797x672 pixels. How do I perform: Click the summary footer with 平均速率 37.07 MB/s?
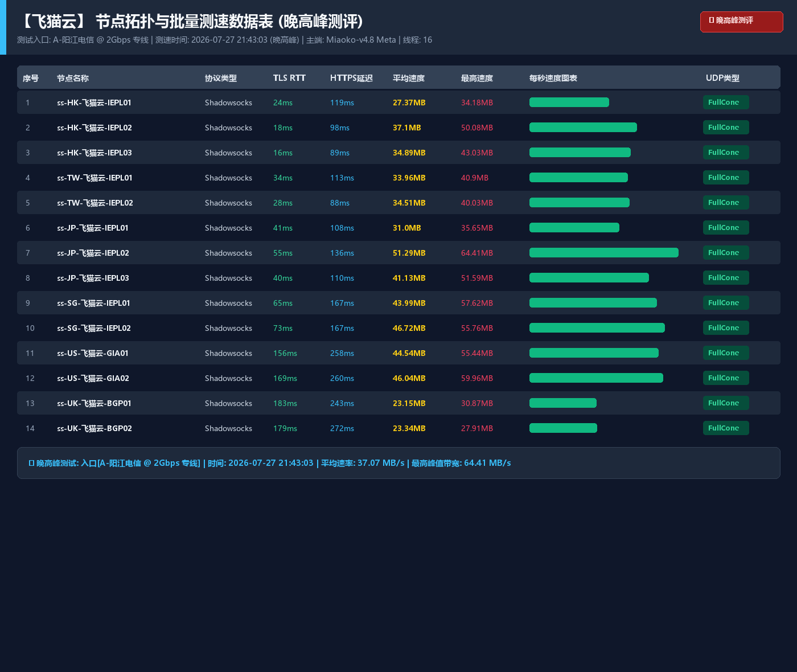coord(398,463)
